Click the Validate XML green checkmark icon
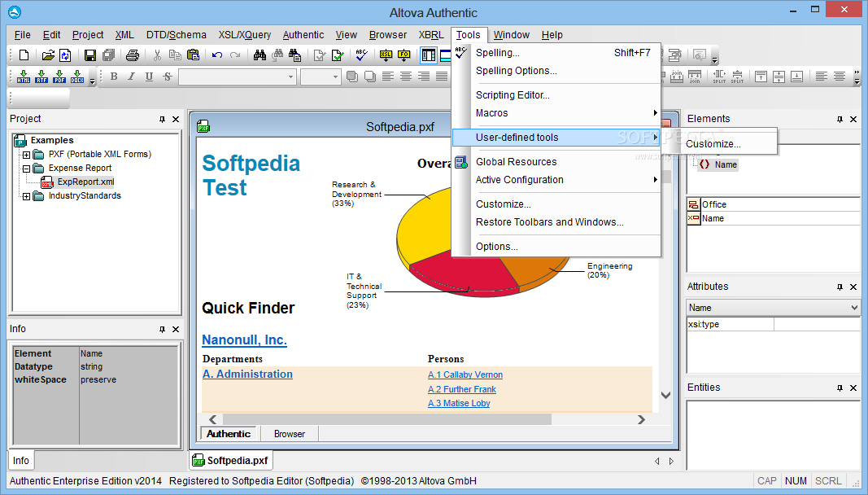 coord(337,55)
